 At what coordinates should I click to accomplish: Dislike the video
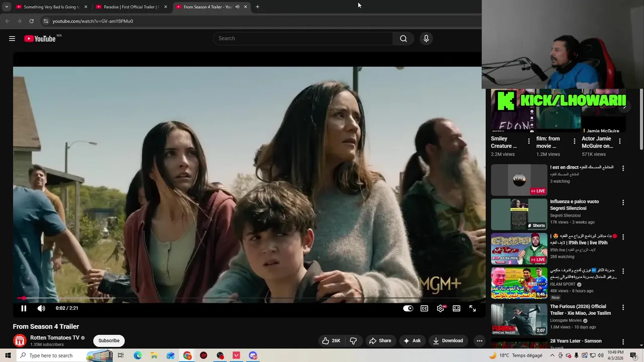click(353, 340)
